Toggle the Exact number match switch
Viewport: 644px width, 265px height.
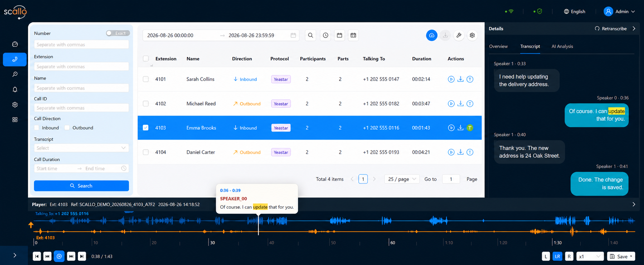118,33
